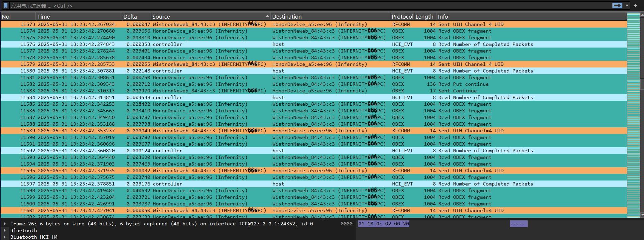The height and width of the screenshot is (240, 644).
Task: Click the Protocol column header
Action: coord(402,17)
